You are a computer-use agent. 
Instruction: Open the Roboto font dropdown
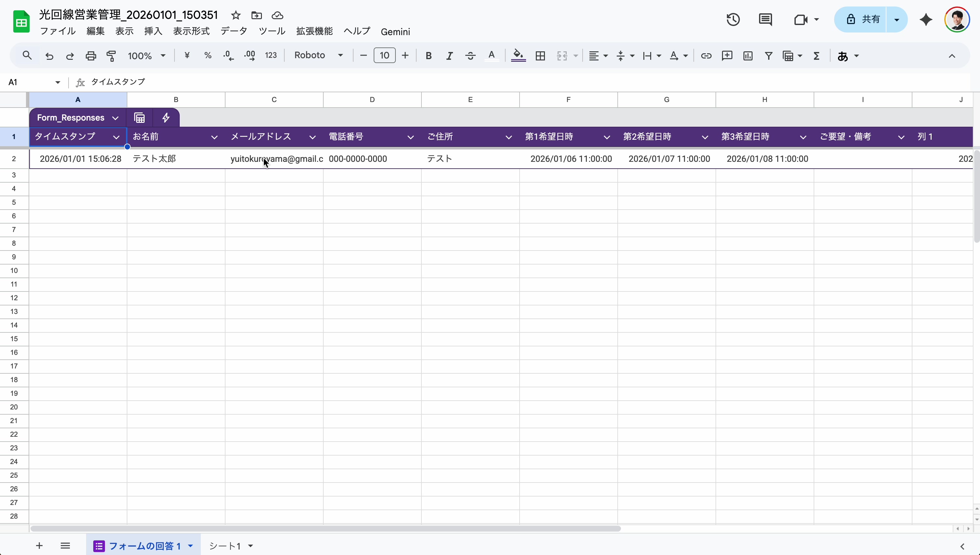319,56
